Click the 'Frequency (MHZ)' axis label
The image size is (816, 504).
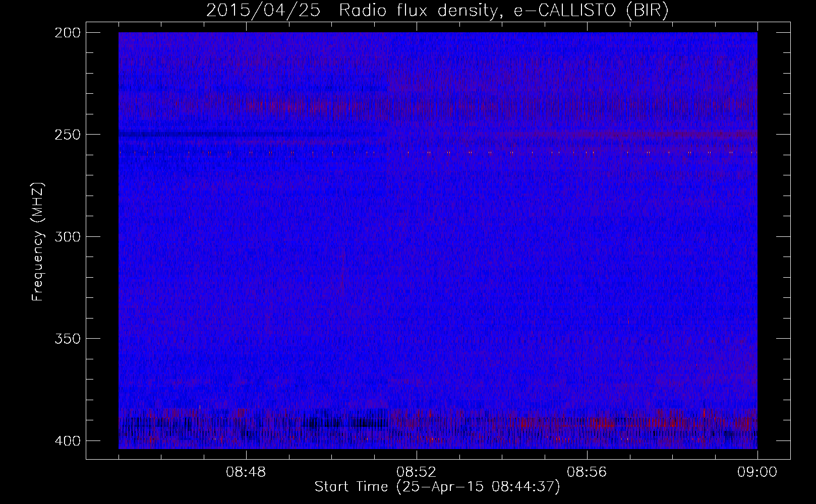tap(38, 242)
